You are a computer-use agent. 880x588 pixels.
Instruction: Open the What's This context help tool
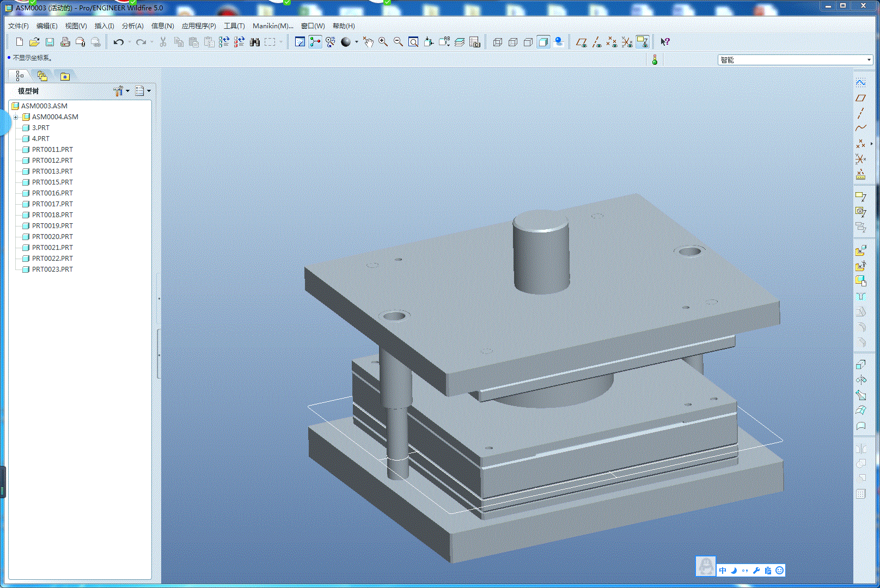[664, 42]
